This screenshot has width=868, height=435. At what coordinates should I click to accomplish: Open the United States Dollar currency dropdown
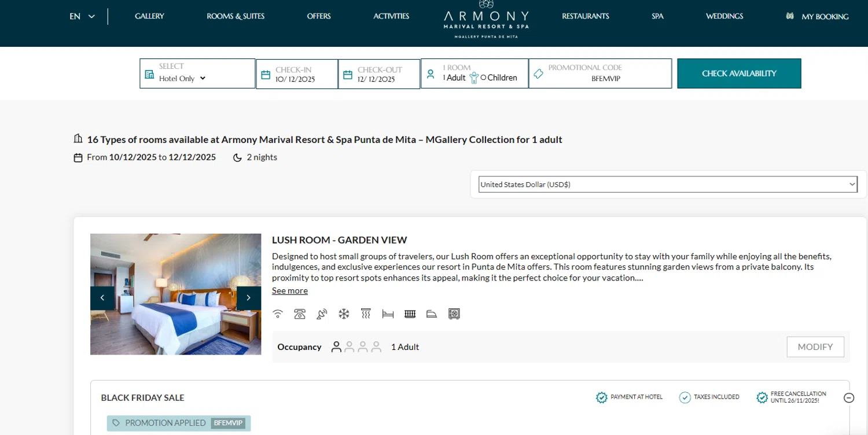pos(668,185)
